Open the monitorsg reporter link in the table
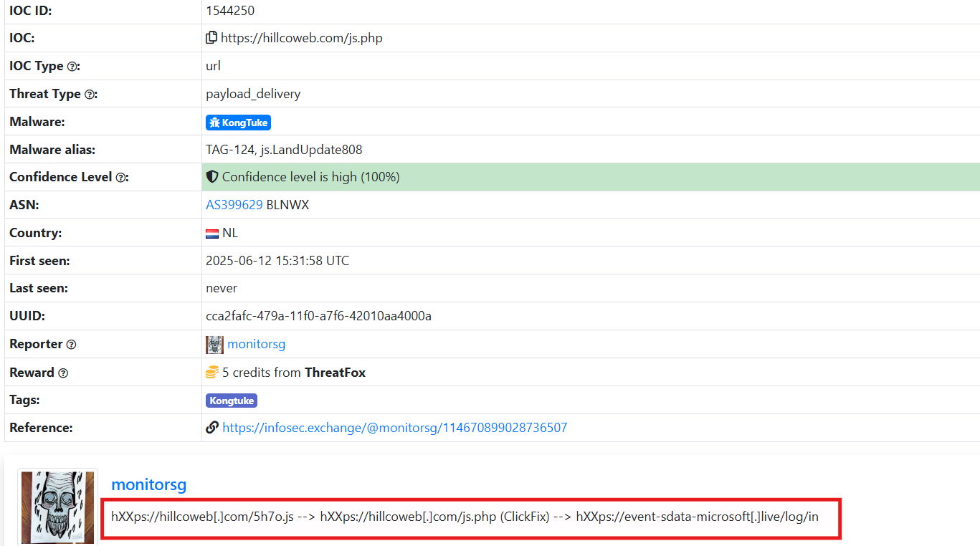This screenshot has height=546, width=980. [x=256, y=344]
